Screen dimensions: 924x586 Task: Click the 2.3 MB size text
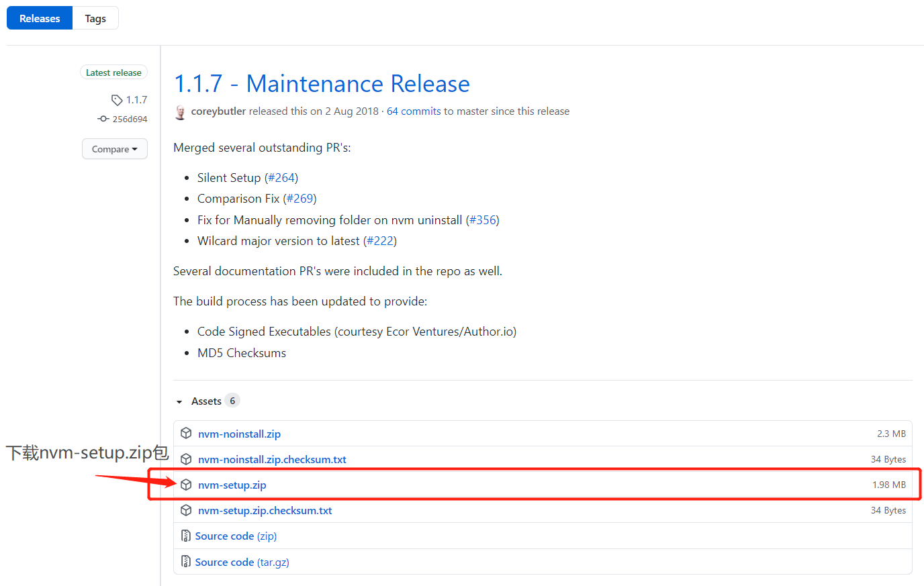click(x=891, y=434)
